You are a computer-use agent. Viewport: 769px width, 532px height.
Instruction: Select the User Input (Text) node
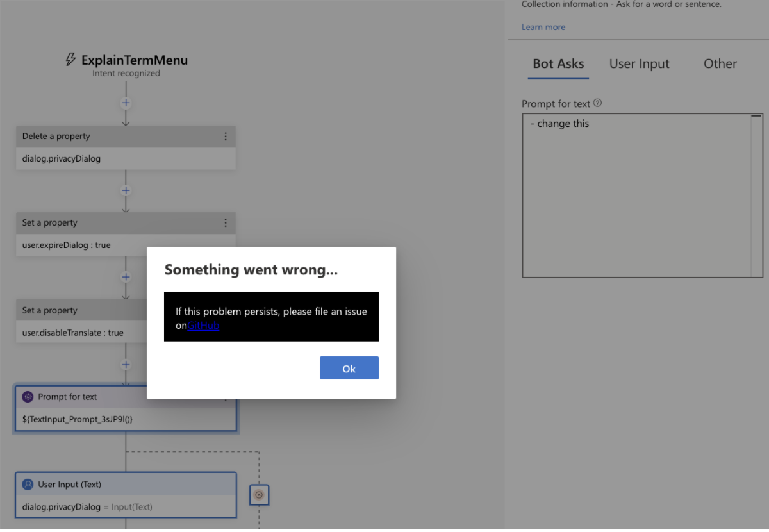coord(126,495)
